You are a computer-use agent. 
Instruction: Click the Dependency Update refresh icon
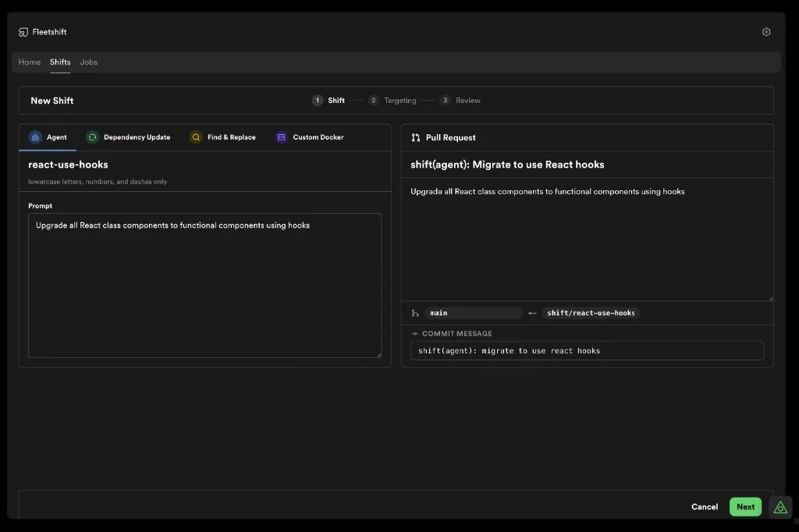92,137
